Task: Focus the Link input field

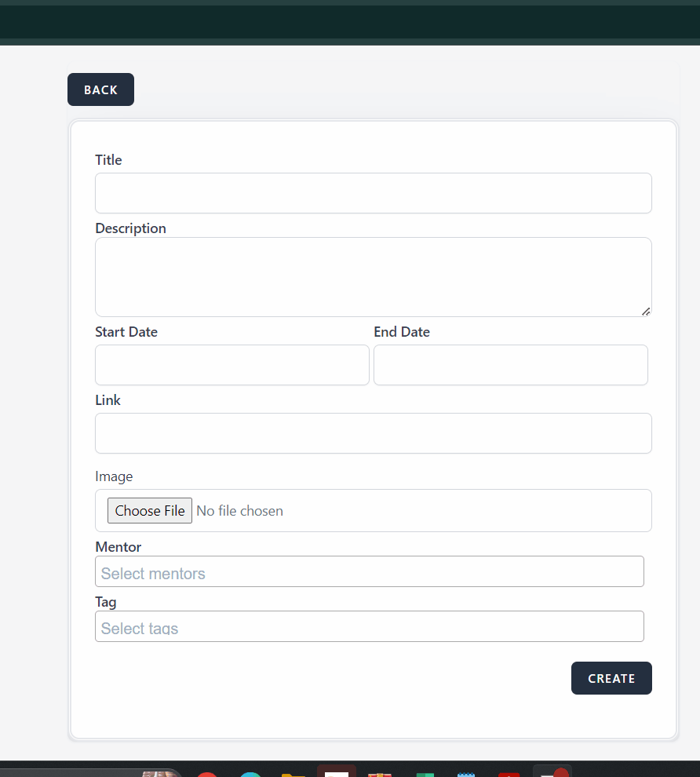Action: point(373,433)
